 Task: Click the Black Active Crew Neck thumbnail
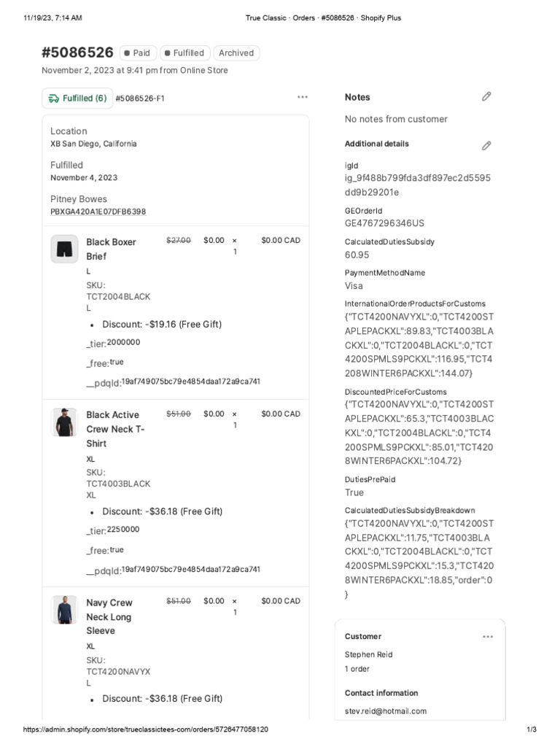64,422
